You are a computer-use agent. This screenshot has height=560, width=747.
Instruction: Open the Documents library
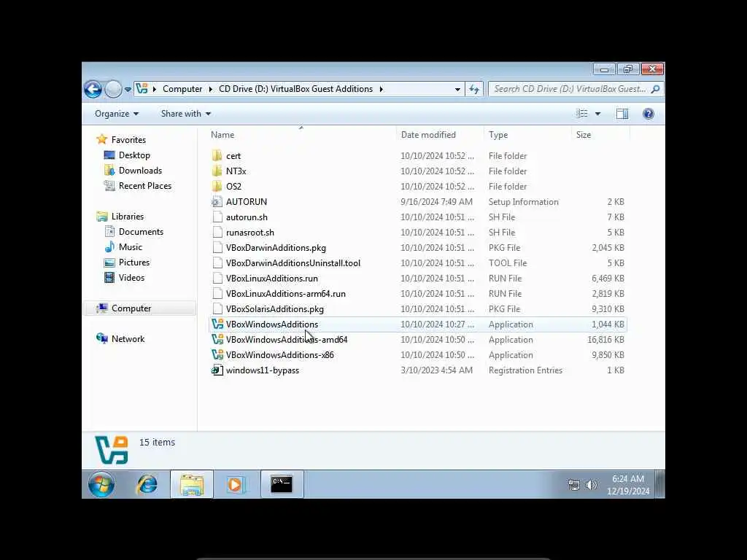(141, 232)
